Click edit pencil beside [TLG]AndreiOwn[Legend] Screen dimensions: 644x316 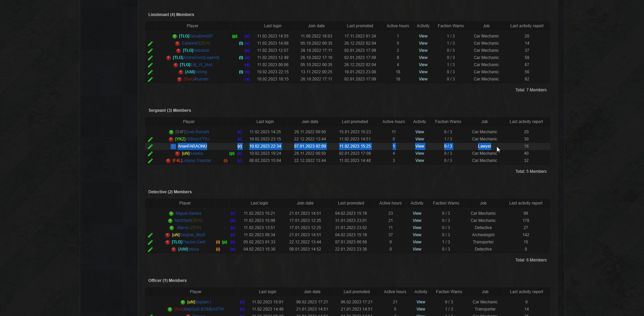tap(150, 58)
